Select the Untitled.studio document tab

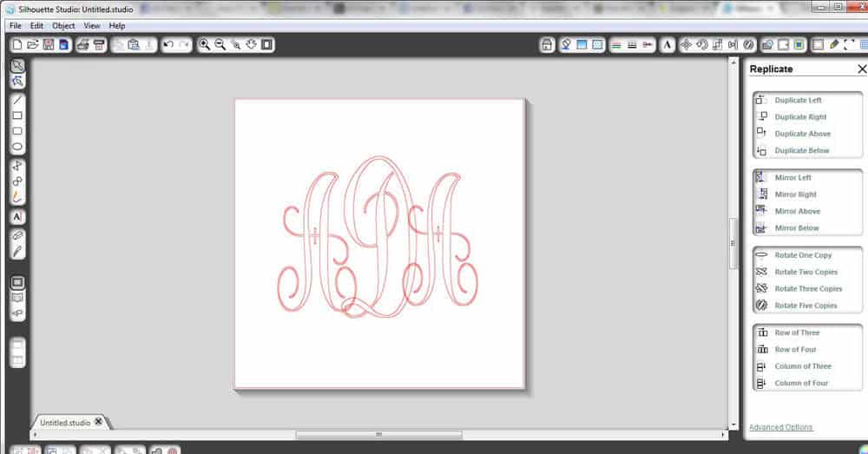65,423
